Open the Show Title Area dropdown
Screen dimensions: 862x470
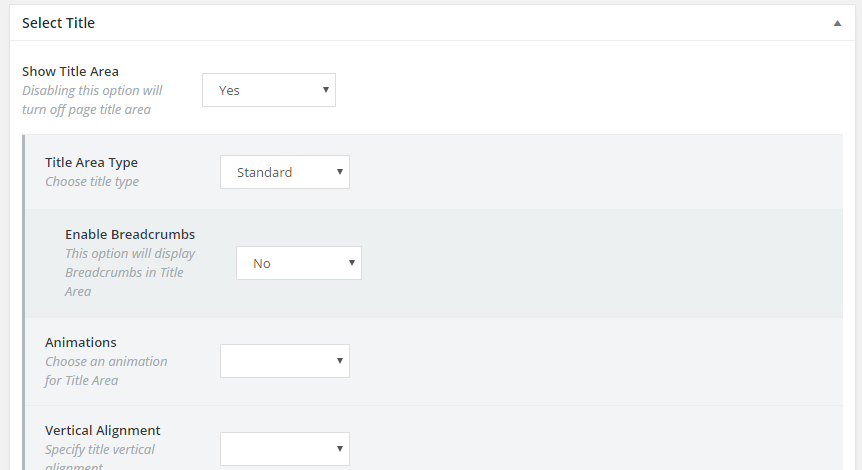pyautogui.click(x=268, y=90)
